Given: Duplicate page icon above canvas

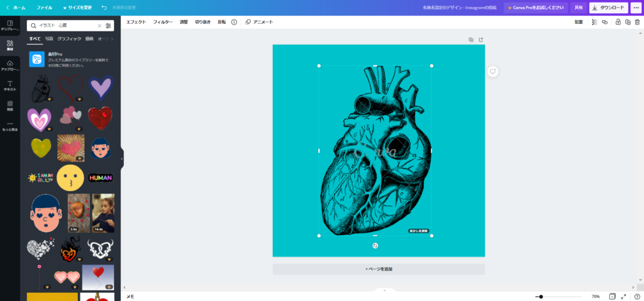Looking at the screenshot, I should point(471,40).
